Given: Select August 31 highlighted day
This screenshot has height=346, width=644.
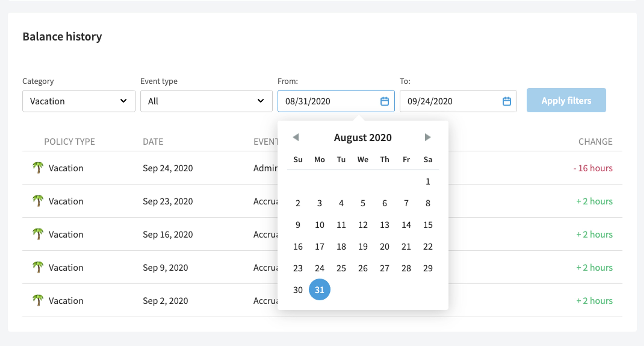Looking at the screenshot, I should (319, 290).
